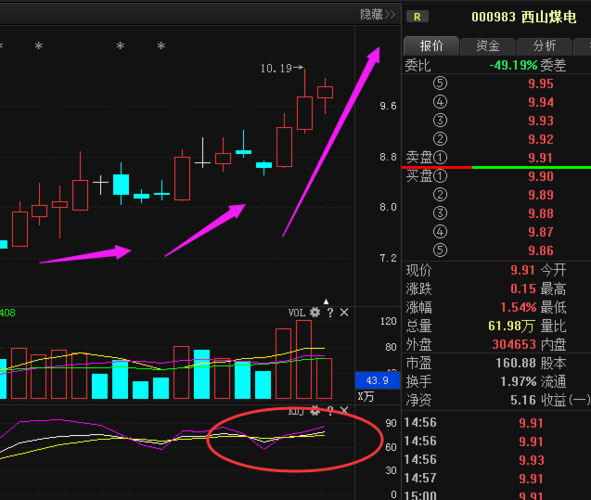Click the red-green bid/ask ratio bar
Screen dimensions: 591x500
pyautogui.click(x=496, y=167)
